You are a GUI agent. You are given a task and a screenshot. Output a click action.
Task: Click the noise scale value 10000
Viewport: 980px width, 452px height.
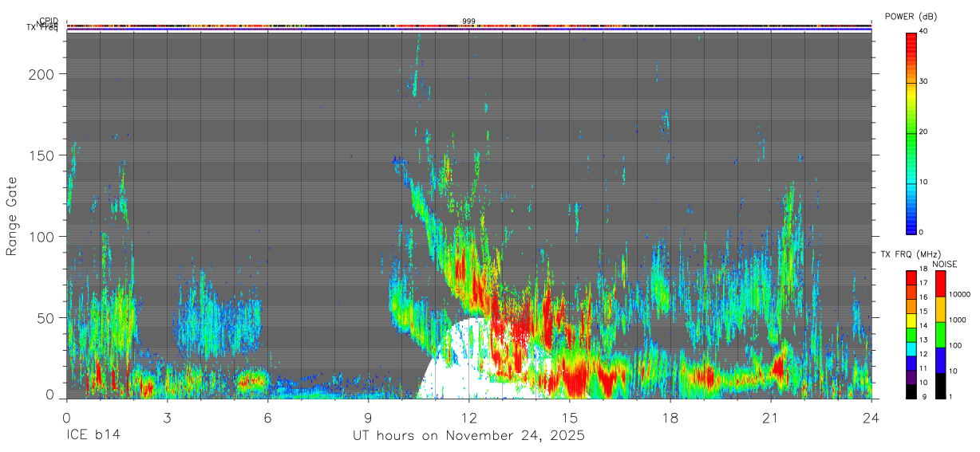960,294
